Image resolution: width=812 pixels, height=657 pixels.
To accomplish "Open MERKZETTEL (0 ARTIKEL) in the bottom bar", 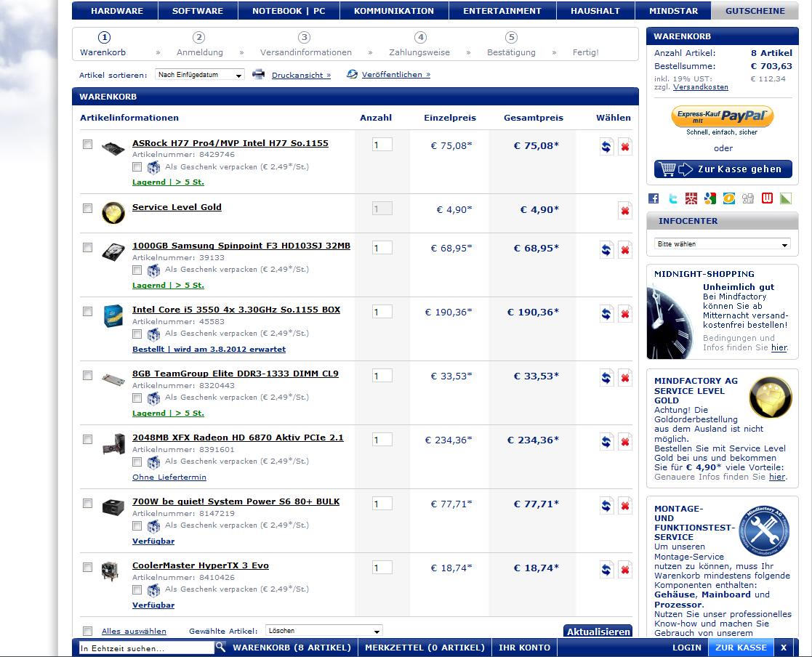I will point(425,648).
